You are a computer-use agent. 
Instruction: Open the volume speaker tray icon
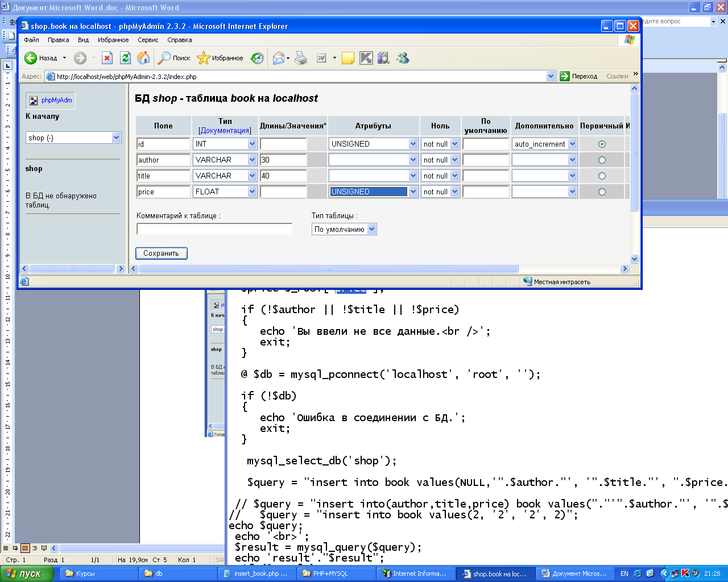coord(696,573)
